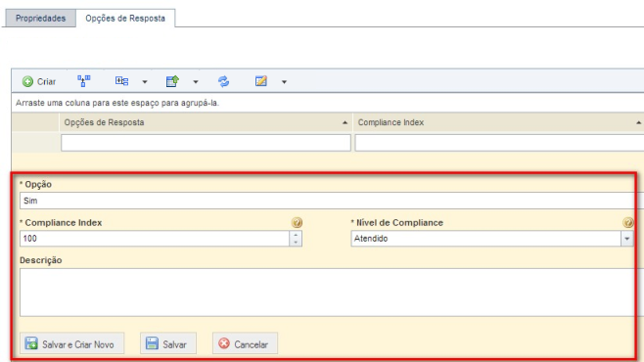The height and width of the screenshot is (362, 644).
Task: Click help icon next to Compliance Index
Action: (x=297, y=222)
